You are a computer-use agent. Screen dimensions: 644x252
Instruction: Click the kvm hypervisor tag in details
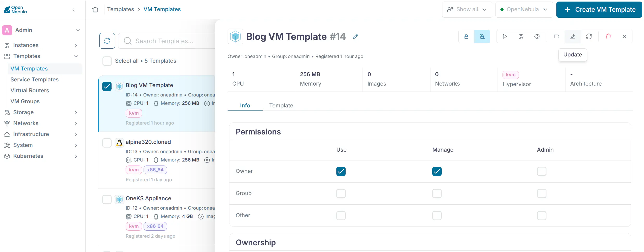pyautogui.click(x=511, y=75)
